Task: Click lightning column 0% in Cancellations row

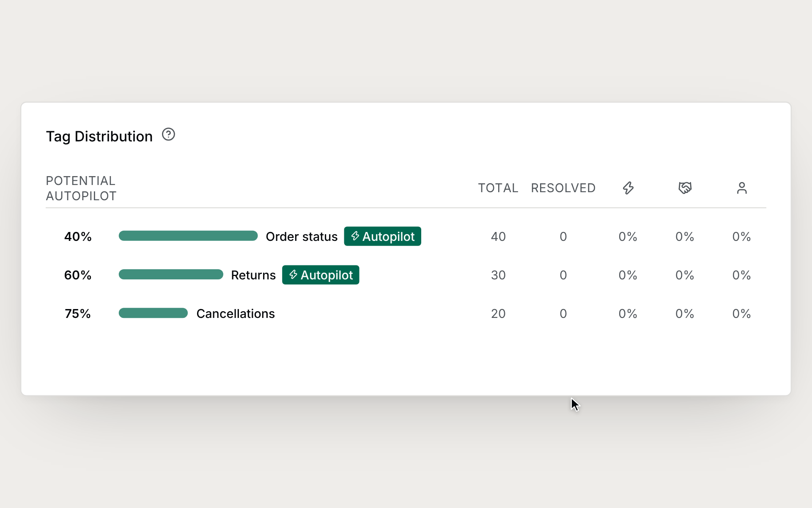Action: point(628,314)
